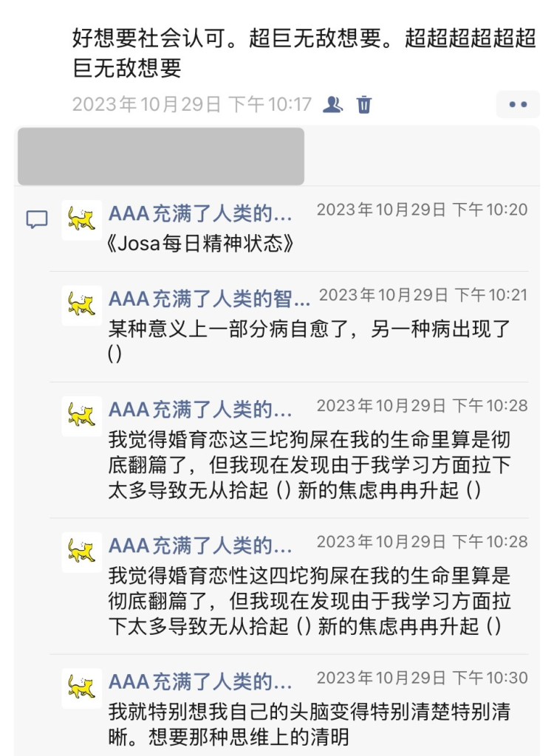Screen dimensions: 554x756
Task: Click the friends visibility icon
Action: pyautogui.click(x=333, y=104)
